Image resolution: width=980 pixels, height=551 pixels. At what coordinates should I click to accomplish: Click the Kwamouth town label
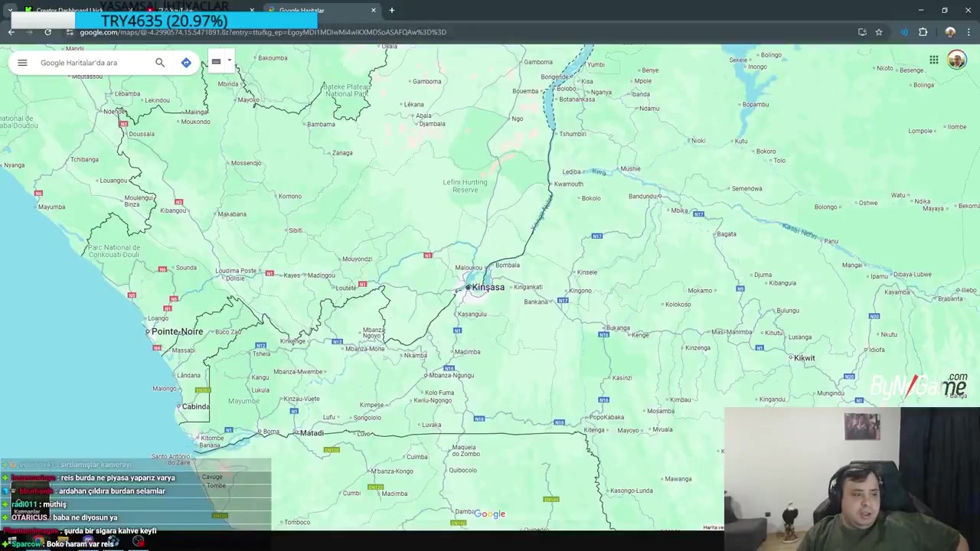click(568, 184)
